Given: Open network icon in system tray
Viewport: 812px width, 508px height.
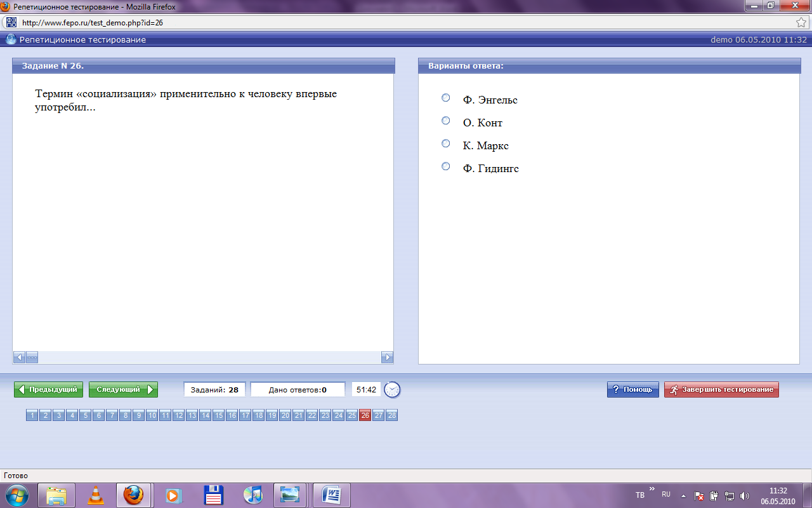Looking at the screenshot, I should [730, 495].
